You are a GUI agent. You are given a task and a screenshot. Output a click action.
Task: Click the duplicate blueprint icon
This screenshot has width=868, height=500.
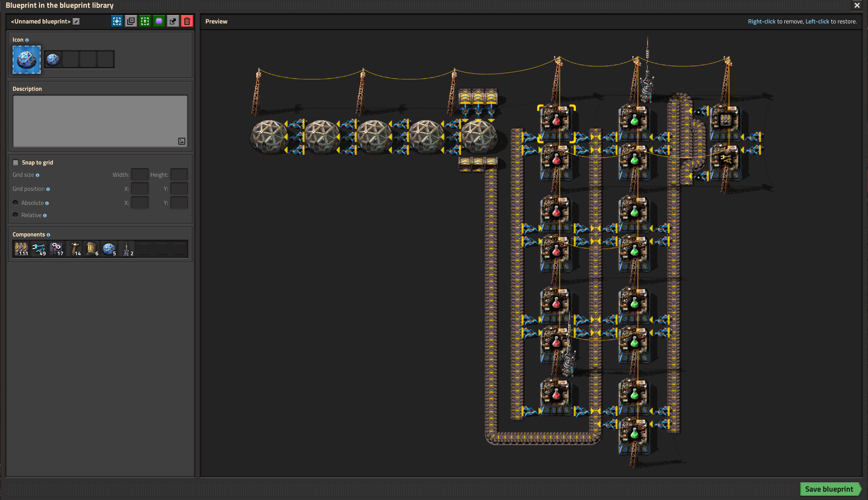click(x=131, y=21)
